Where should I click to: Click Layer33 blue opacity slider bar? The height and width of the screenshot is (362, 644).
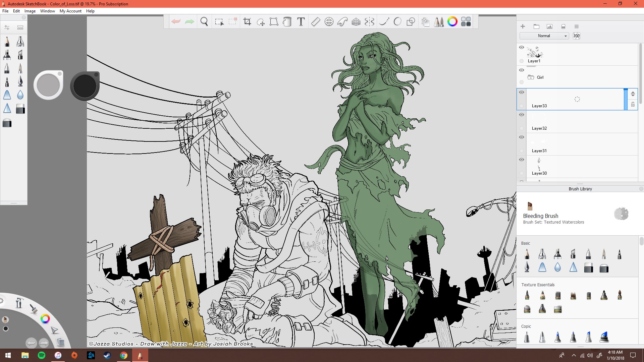pos(626,99)
